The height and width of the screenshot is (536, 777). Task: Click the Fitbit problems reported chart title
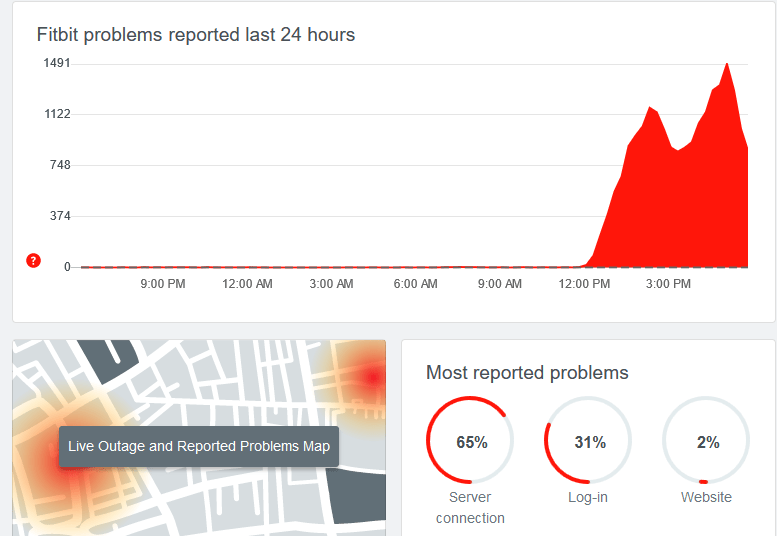click(x=196, y=35)
